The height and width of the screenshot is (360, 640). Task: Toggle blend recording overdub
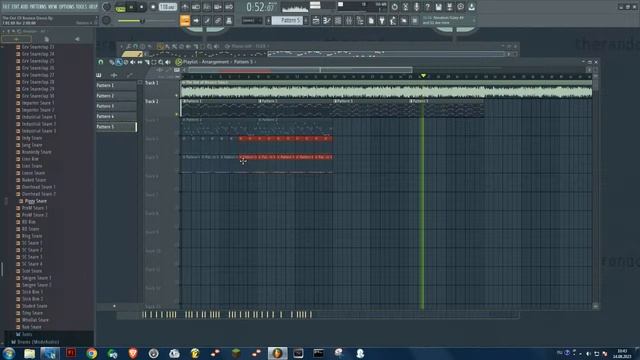(218, 7)
